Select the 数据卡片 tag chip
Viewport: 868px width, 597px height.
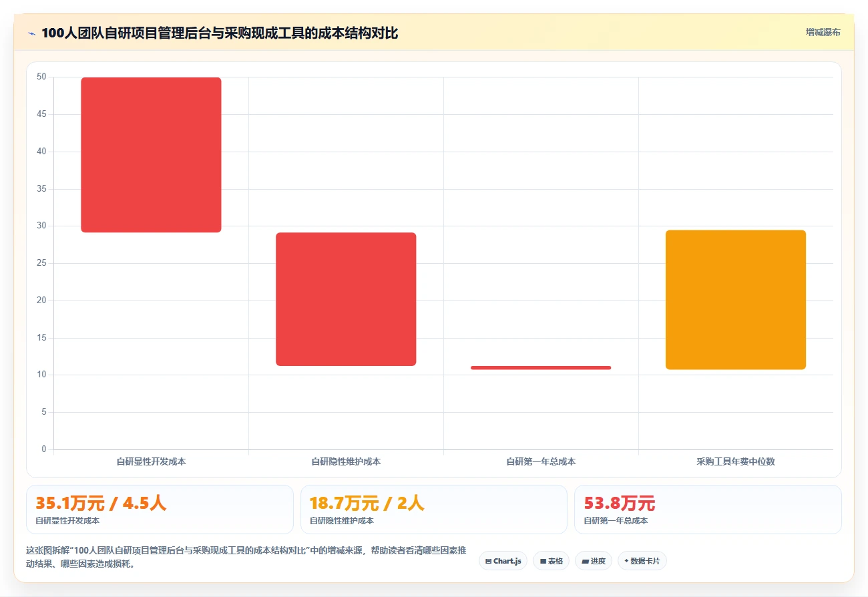tap(642, 561)
